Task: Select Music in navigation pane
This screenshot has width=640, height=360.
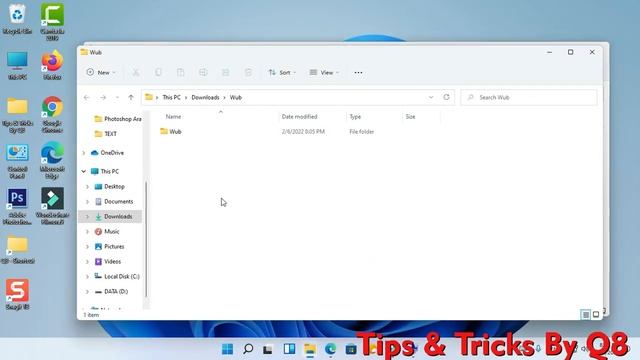Action: coord(107,231)
